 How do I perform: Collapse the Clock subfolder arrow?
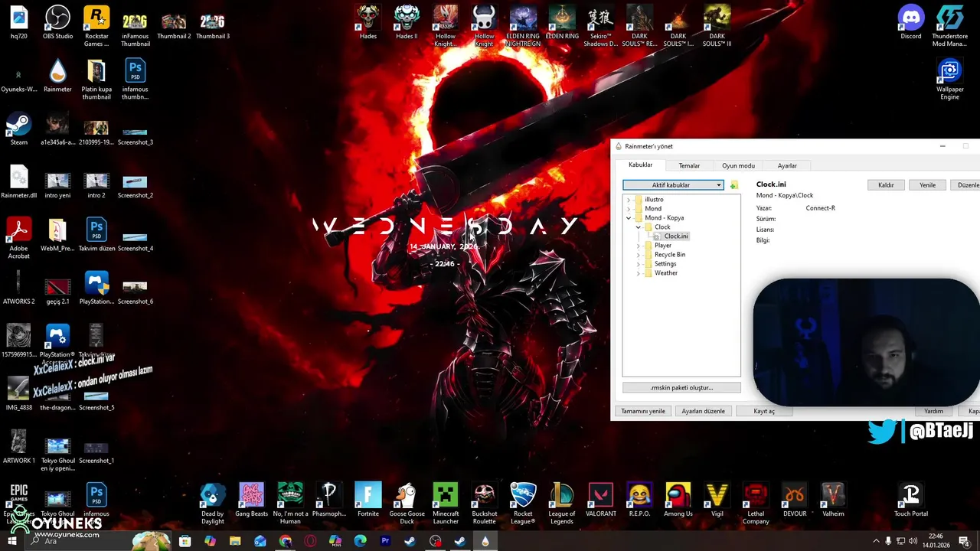pyautogui.click(x=638, y=227)
